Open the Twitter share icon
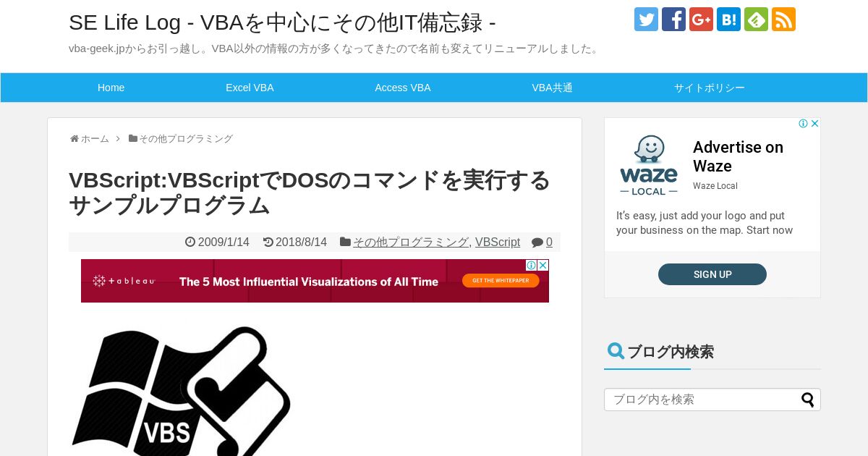Viewport: 868px width, 456px height. [x=646, y=20]
